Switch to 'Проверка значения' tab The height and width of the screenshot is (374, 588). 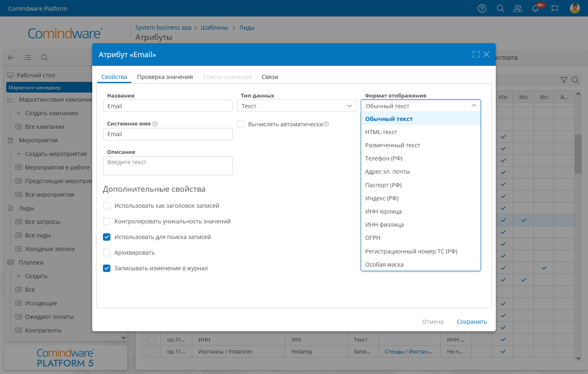(x=165, y=77)
